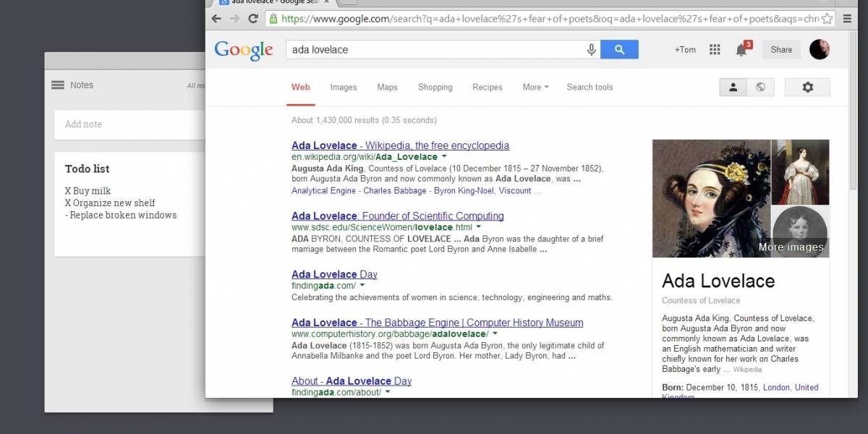Open the Notes hamburger menu icon

tap(58, 85)
